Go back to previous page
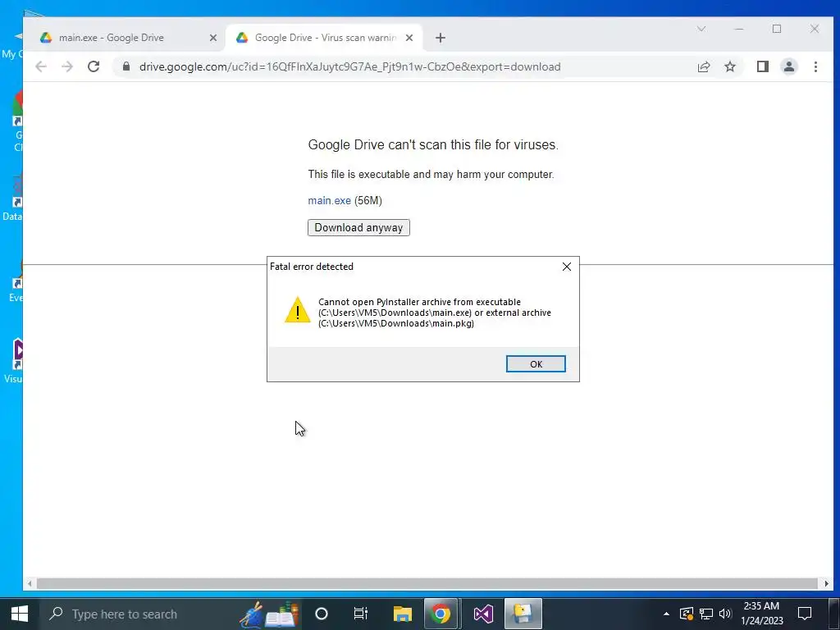 [x=41, y=66]
